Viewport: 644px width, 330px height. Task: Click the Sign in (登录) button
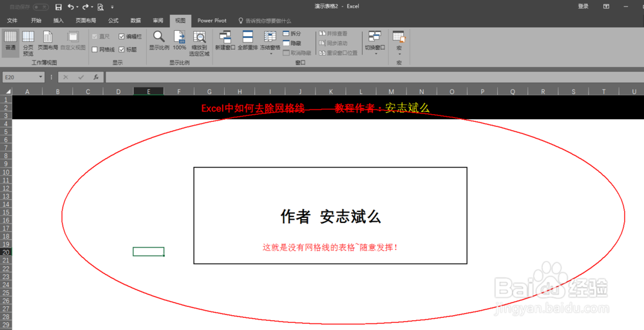pos(583,6)
